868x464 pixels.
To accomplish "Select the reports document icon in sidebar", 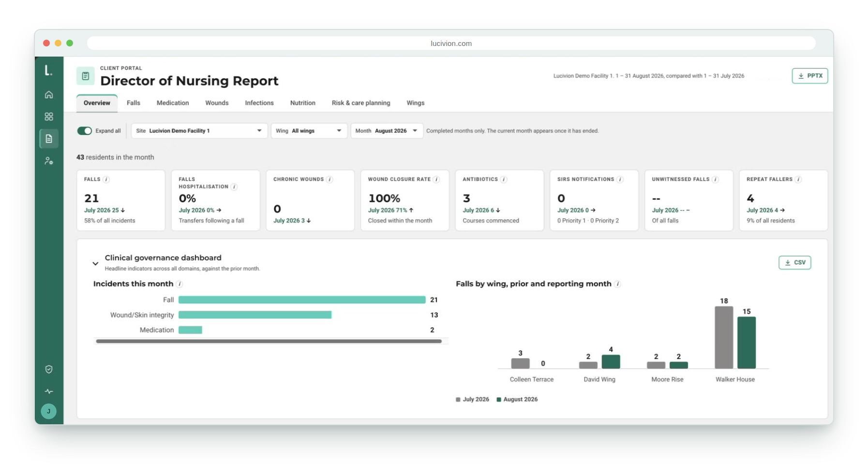I will click(x=49, y=139).
